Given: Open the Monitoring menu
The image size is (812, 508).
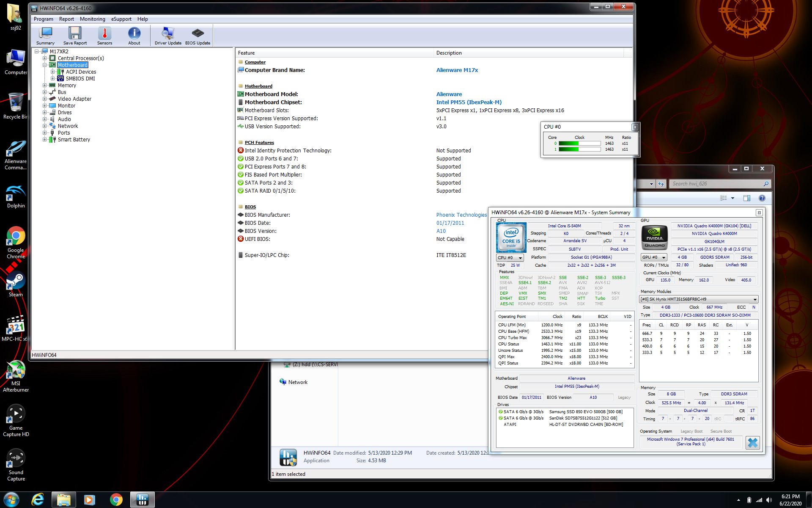Looking at the screenshot, I should (x=92, y=19).
